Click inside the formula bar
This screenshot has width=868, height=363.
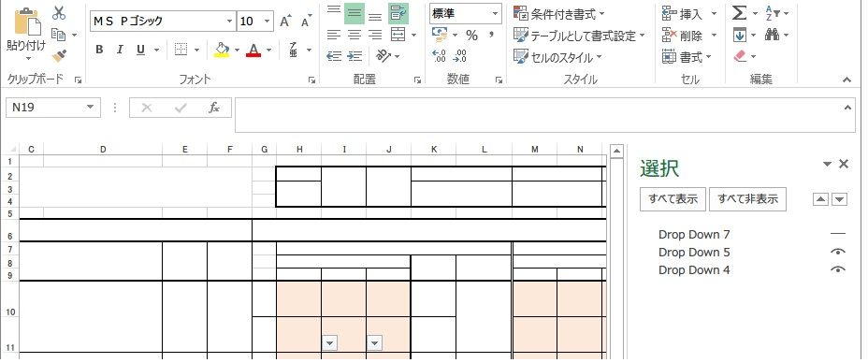[x=544, y=115]
